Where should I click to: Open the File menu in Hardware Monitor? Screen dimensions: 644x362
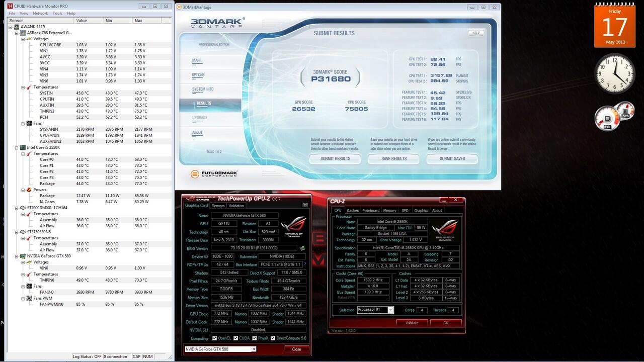[x=12, y=14]
